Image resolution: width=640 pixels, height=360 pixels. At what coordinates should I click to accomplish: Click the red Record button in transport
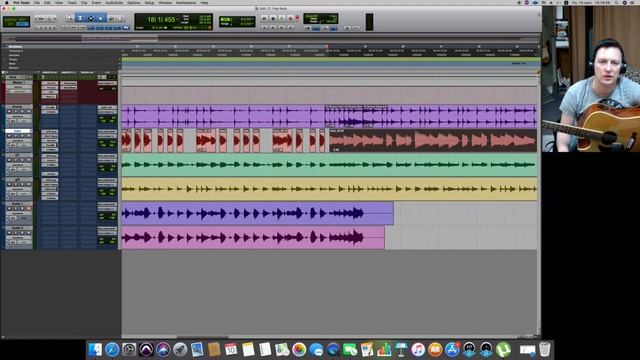click(291, 18)
